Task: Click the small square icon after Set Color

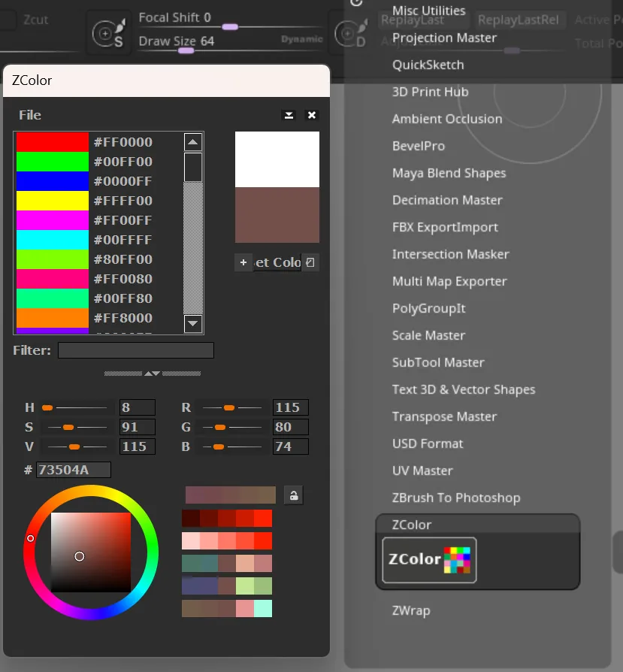Action: click(x=310, y=262)
